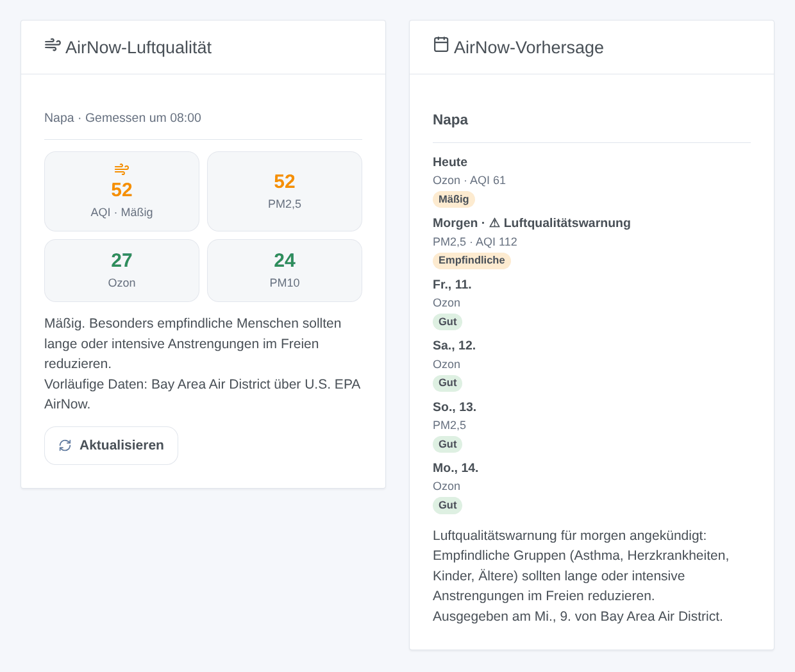Click the Heute forecast label
Screen dimensions: 795x672
tap(450, 162)
